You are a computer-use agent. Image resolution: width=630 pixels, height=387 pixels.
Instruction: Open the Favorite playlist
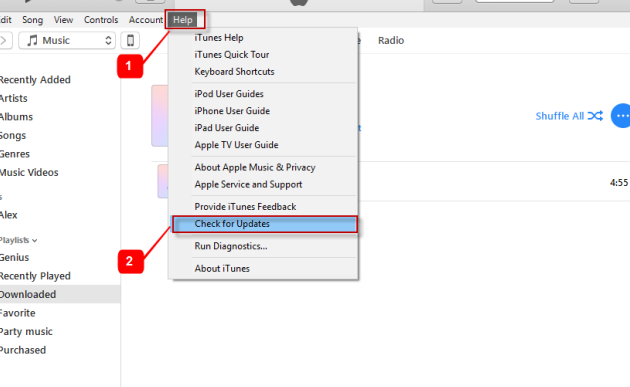click(x=18, y=313)
